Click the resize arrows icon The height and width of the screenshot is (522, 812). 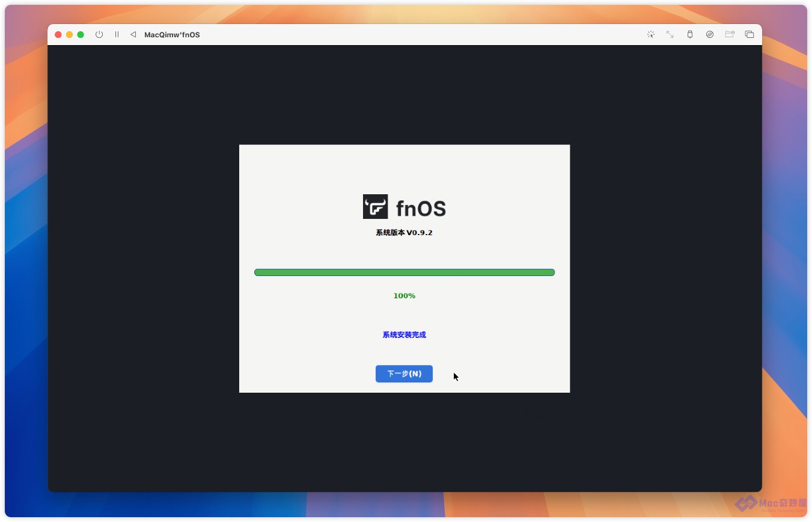click(670, 34)
